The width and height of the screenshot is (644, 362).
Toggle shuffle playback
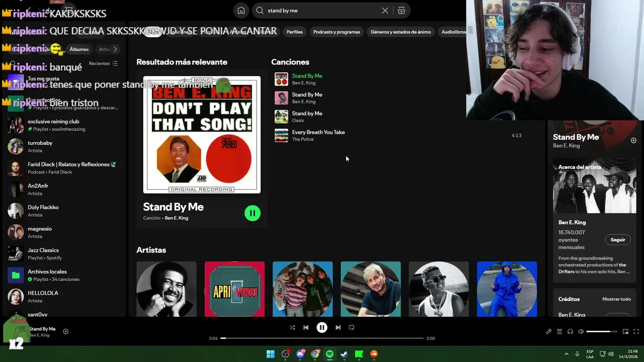292,327
